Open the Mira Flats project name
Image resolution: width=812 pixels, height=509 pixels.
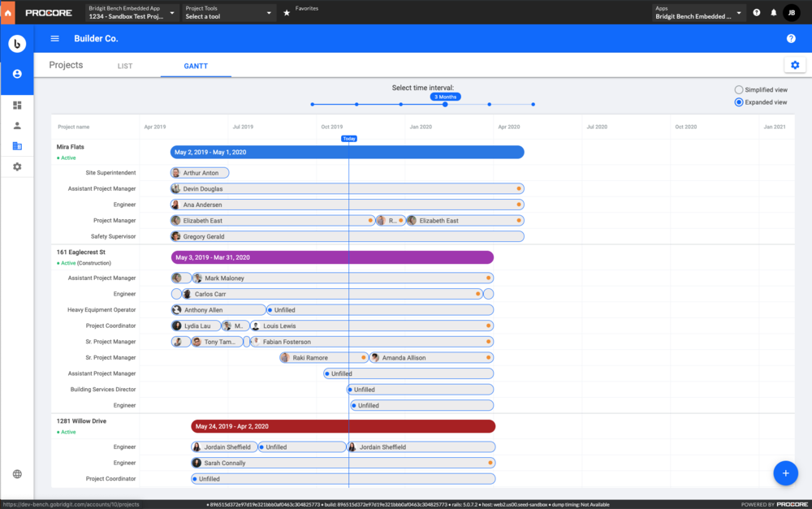tap(70, 147)
